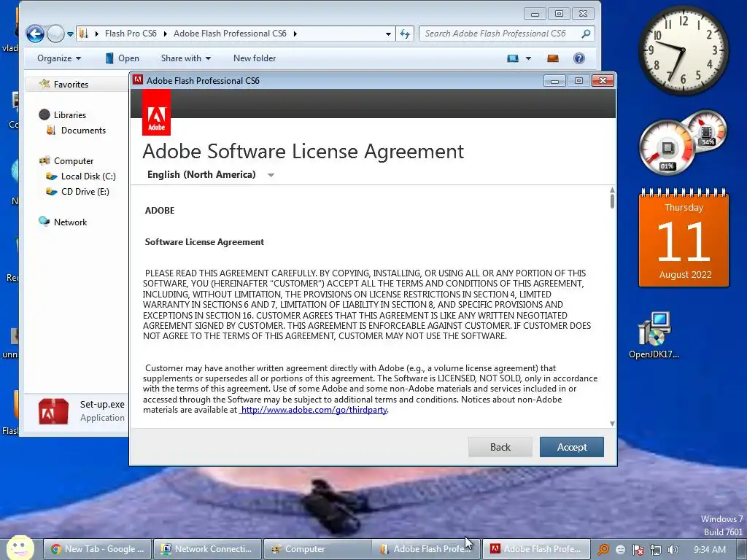Open network tray icon
This screenshot has height=560, width=747.
(x=656, y=550)
